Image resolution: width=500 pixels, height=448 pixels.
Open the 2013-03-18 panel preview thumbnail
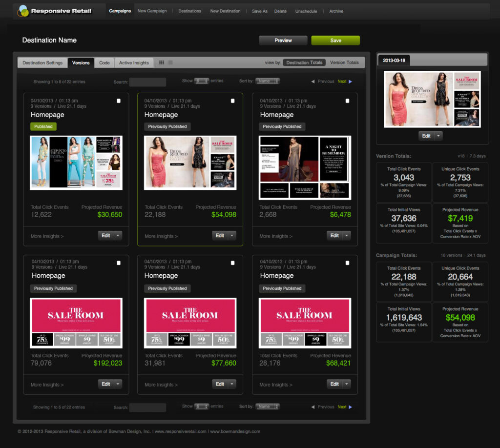[x=432, y=99]
